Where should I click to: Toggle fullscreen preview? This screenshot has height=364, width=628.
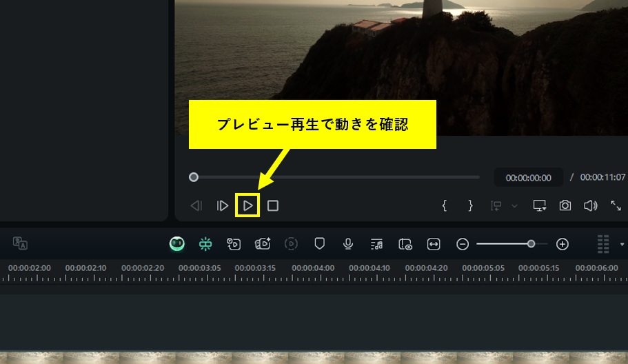tap(616, 206)
